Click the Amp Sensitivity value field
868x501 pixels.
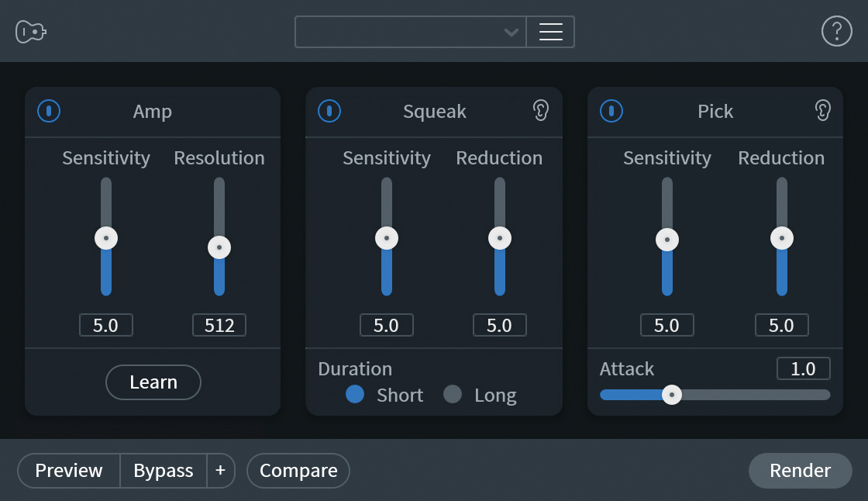[105, 325]
